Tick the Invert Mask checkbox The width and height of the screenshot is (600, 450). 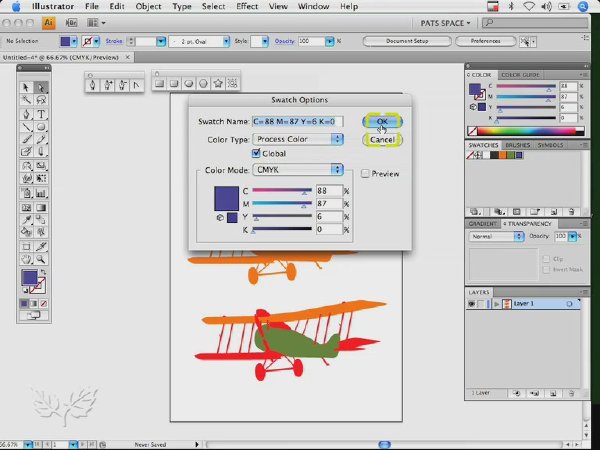coord(546,270)
